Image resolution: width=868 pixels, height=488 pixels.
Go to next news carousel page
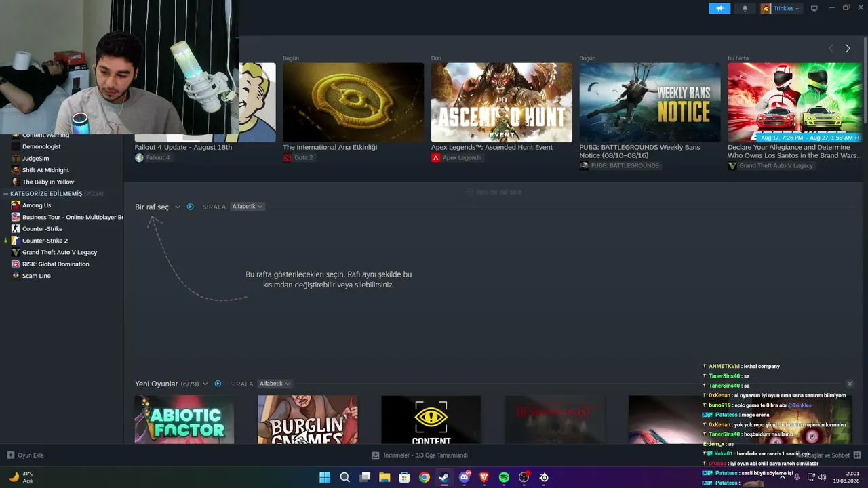tap(848, 48)
